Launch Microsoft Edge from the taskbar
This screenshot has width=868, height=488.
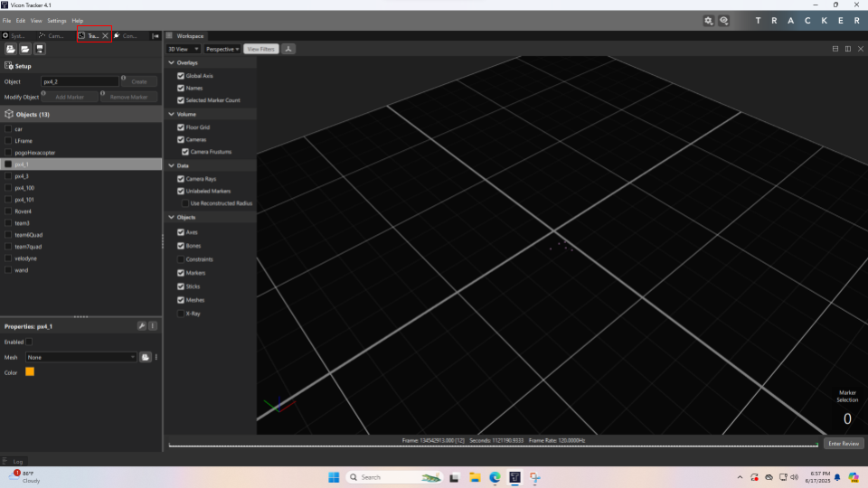pyautogui.click(x=495, y=477)
